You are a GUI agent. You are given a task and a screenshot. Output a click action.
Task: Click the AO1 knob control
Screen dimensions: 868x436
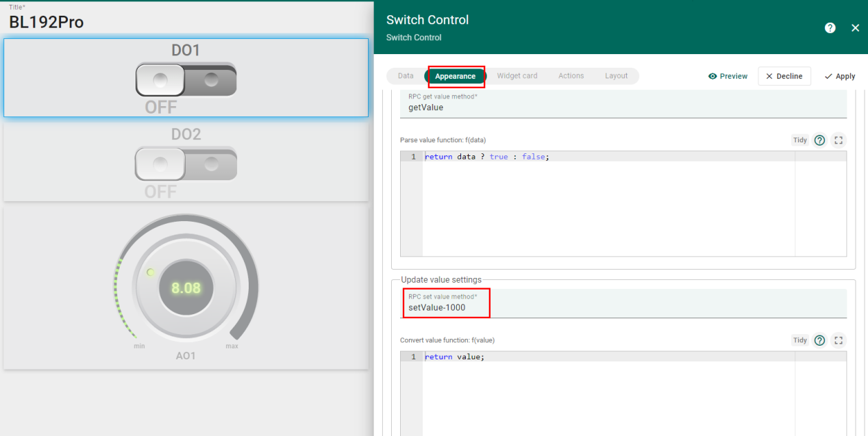[186, 287]
